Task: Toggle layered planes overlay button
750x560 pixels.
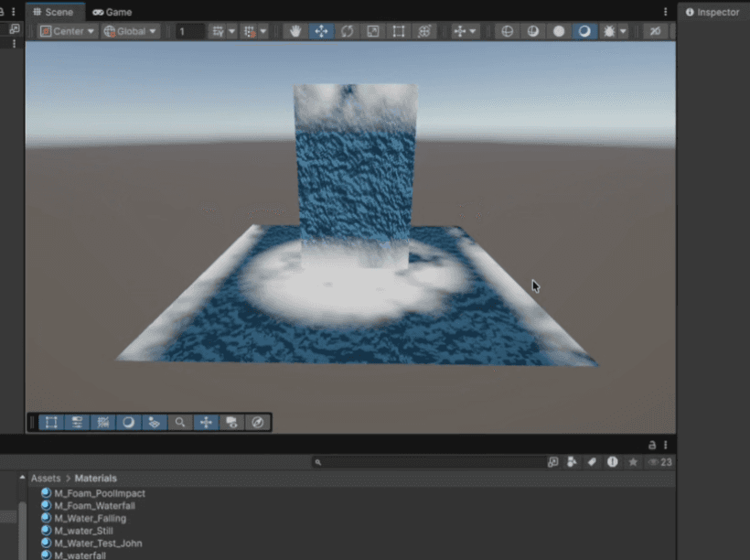Action: click(155, 422)
